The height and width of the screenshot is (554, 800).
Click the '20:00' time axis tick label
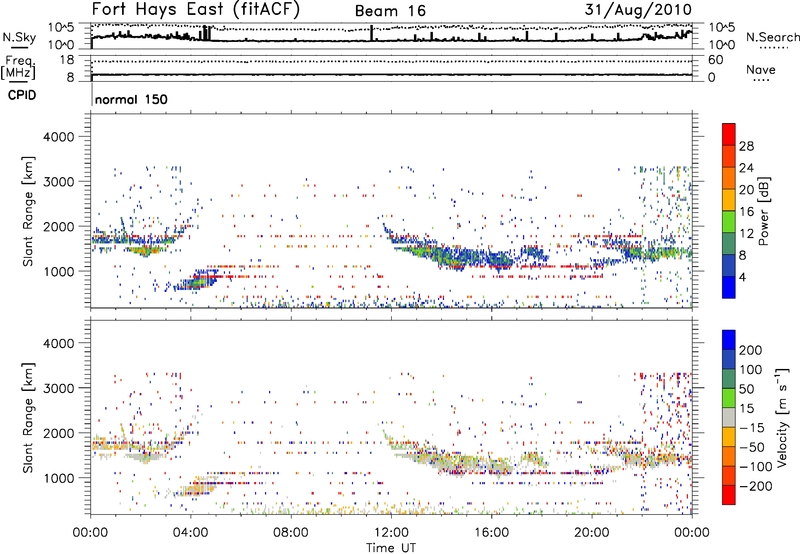click(592, 533)
